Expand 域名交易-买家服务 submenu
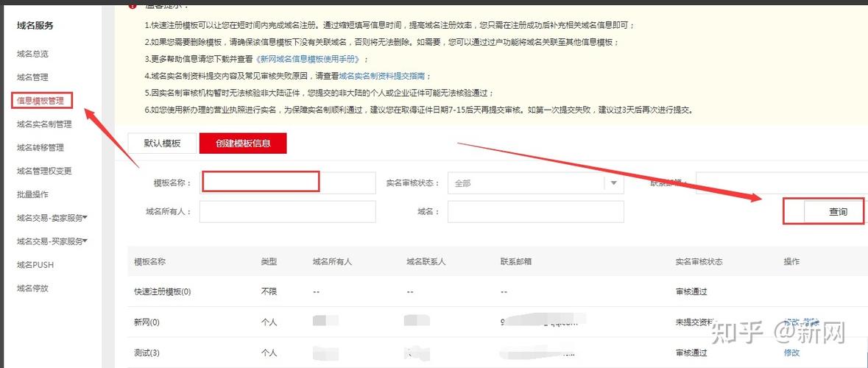The height and width of the screenshot is (368, 868). pyautogui.click(x=52, y=241)
